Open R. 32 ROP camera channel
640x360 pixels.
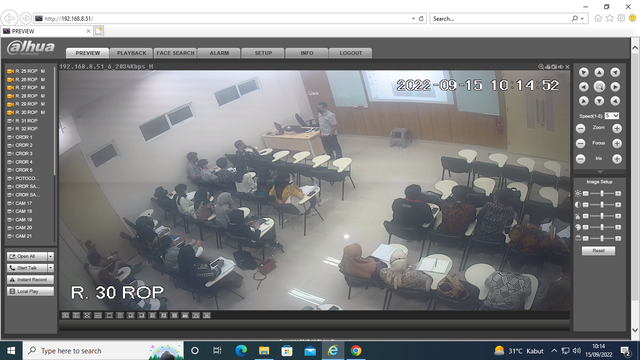point(22,129)
